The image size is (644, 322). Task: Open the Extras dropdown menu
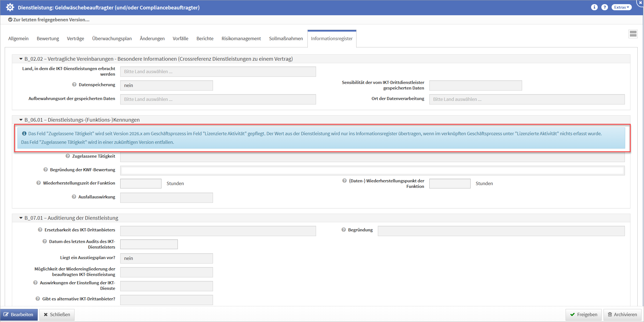pos(622,7)
